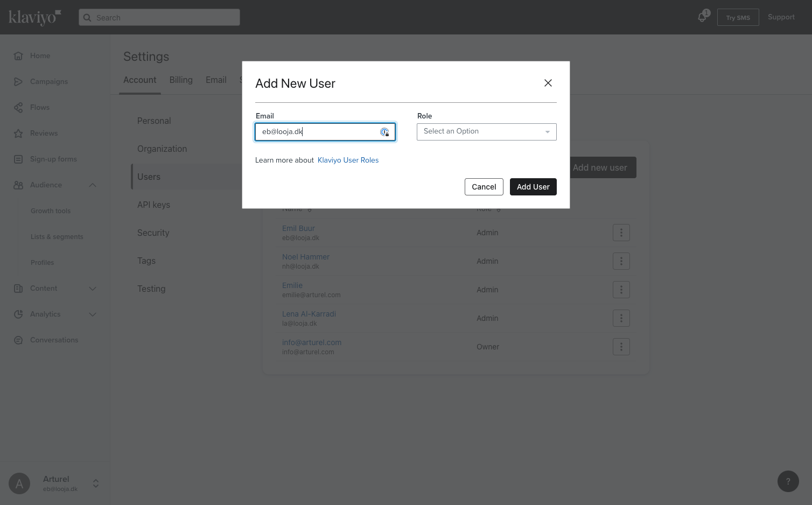Click the top Search field

159,17
